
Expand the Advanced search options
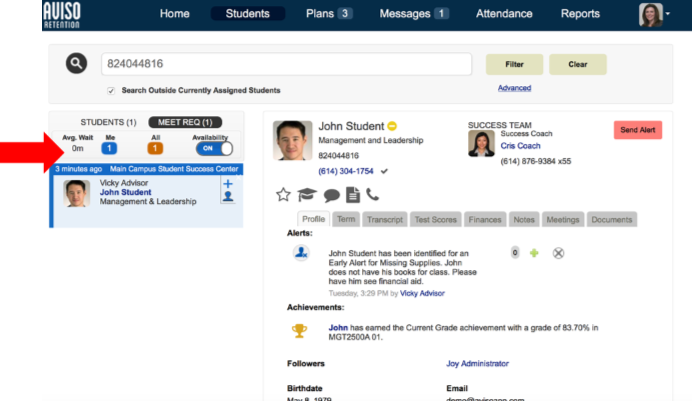[x=514, y=88]
